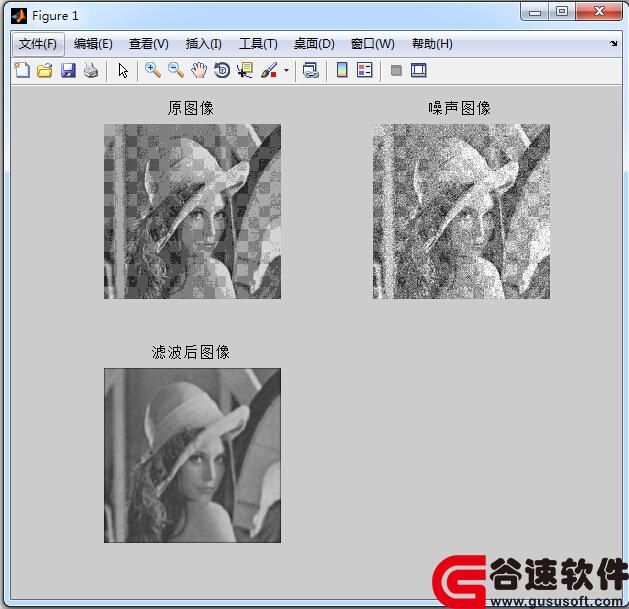Minimize the Figure 1 window

pos(535,12)
